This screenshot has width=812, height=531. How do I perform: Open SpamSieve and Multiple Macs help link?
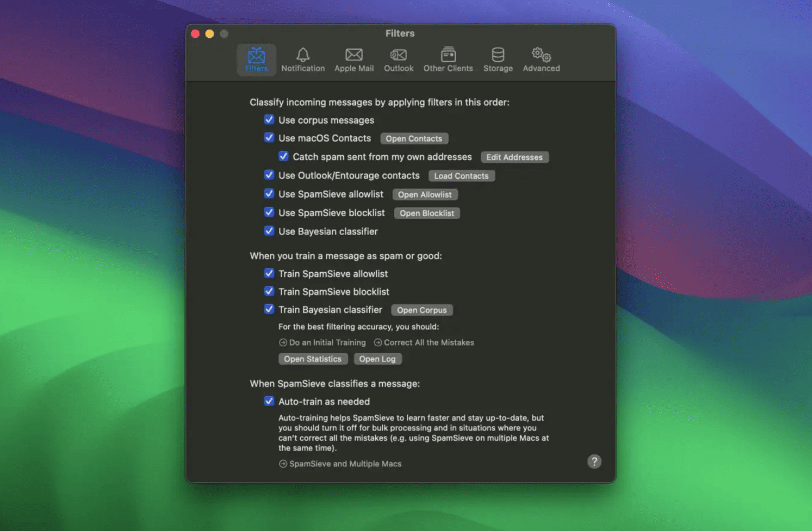345,463
